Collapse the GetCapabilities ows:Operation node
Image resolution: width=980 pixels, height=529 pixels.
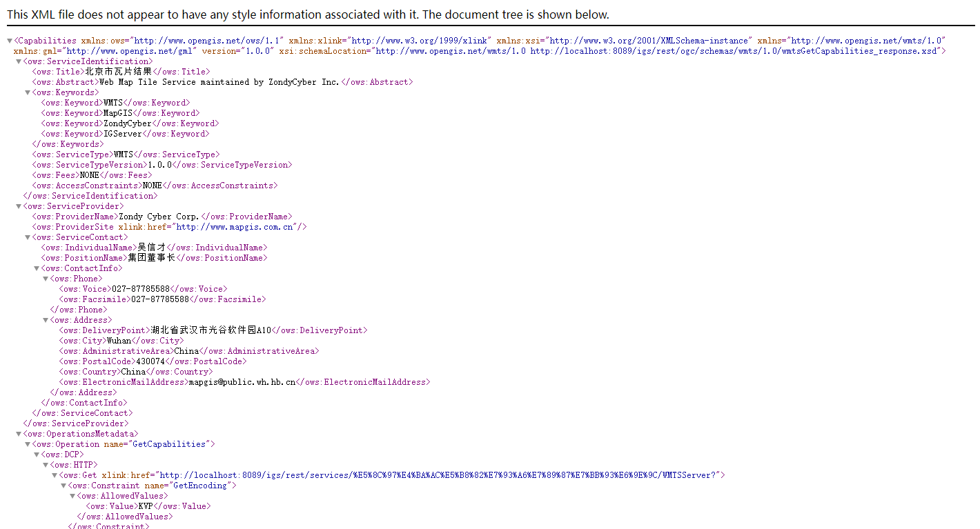tap(28, 444)
